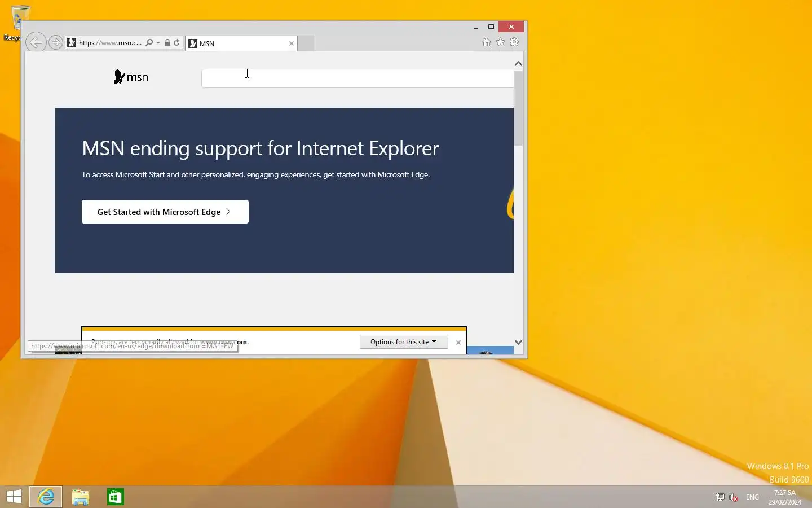
Task: Maximize the Internet Explorer window
Action: [x=491, y=27]
